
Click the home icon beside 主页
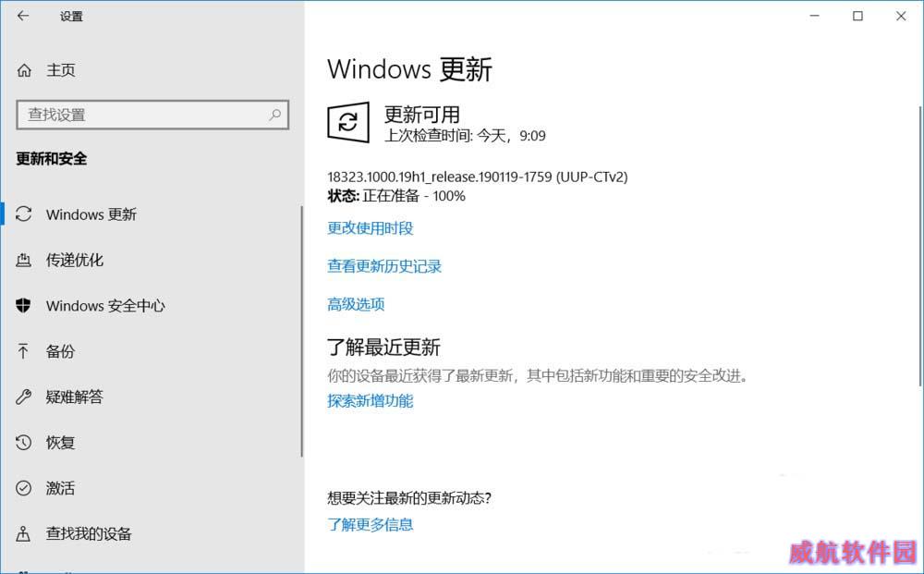point(24,71)
